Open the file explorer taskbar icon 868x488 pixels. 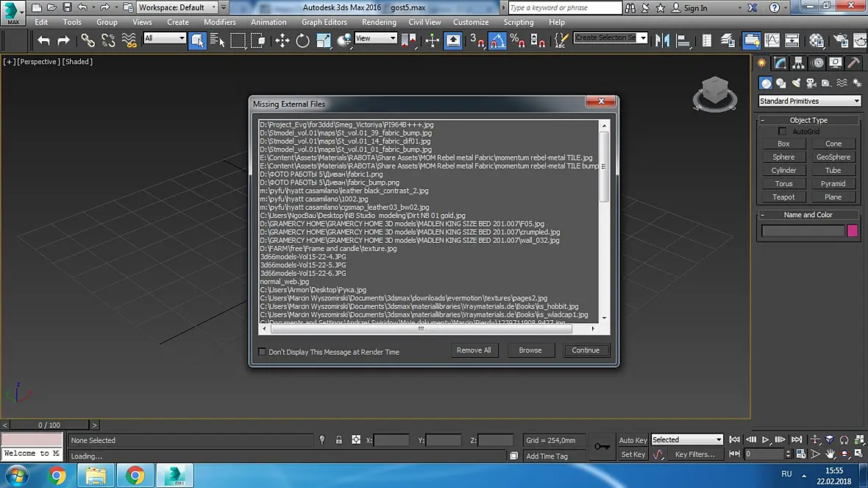click(x=96, y=475)
